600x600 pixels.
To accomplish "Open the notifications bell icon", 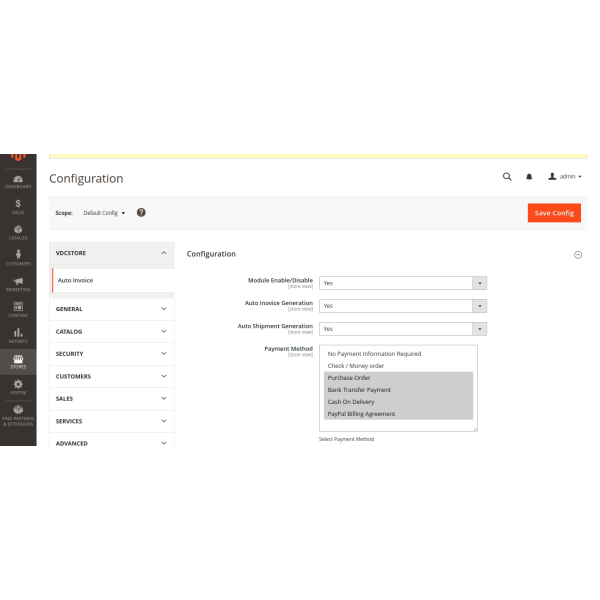I will (x=529, y=176).
